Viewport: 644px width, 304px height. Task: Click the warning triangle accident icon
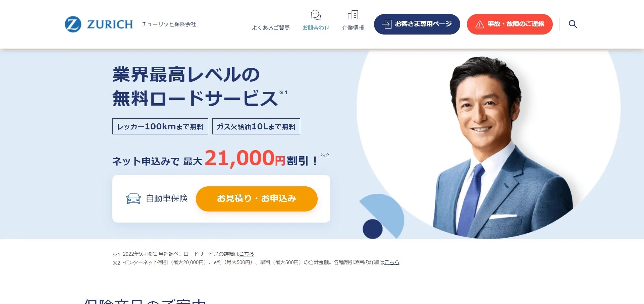[480, 24]
